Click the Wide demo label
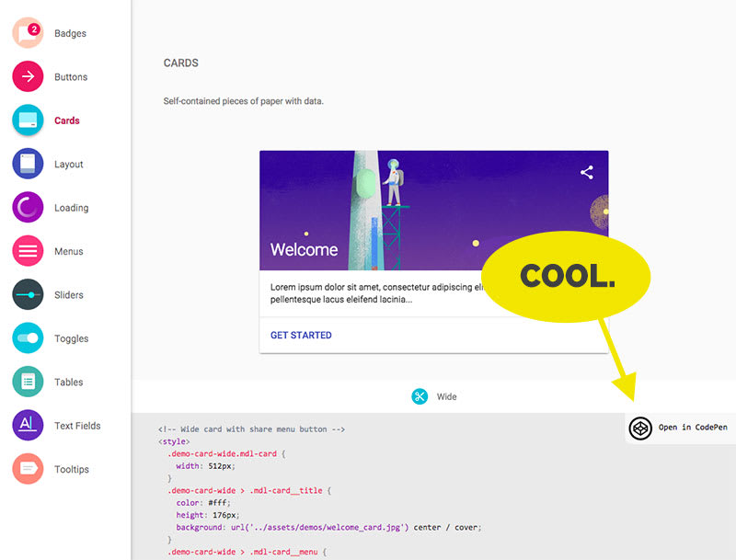Image resolution: width=736 pixels, height=560 pixels. 445,396
